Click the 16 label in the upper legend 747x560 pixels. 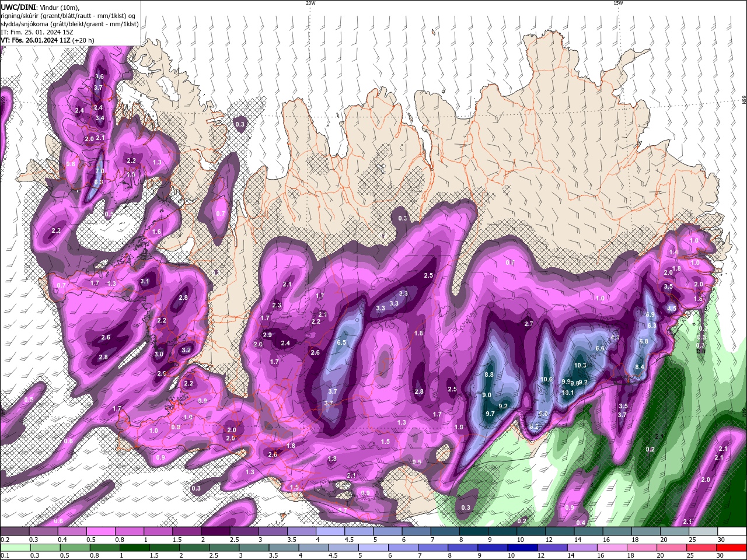606,540
